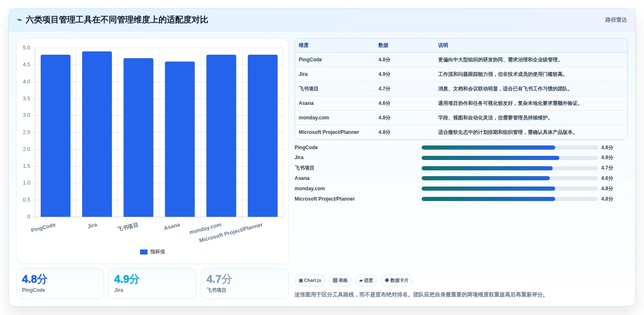The height and width of the screenshot is (315, 644).
Task: Click the 维度 column header
Action: [304, 46]
